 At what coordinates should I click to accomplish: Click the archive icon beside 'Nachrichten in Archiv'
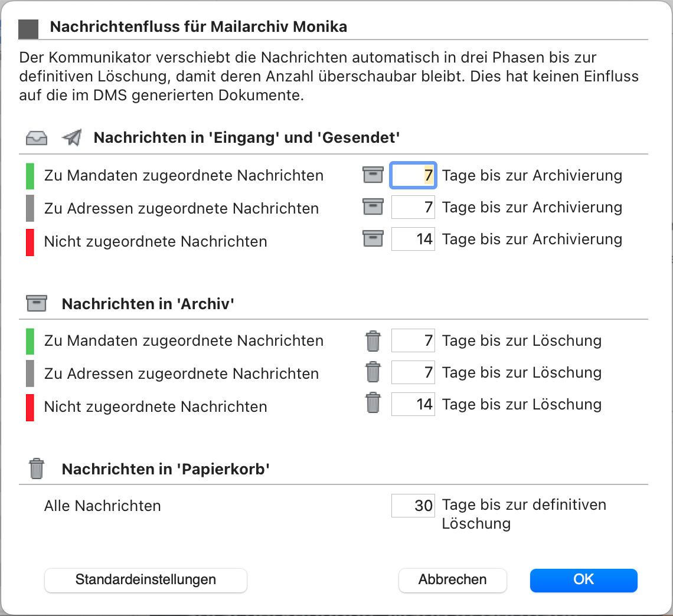[x=37, y=303]
